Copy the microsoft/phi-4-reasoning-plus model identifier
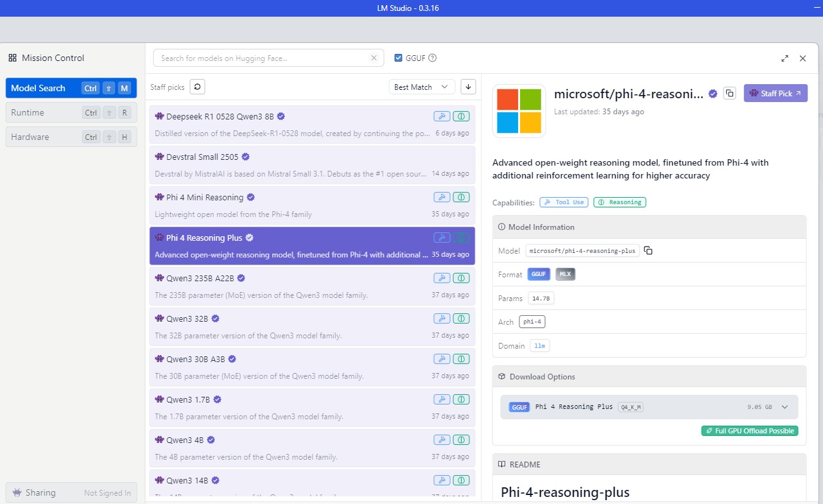 648,250
